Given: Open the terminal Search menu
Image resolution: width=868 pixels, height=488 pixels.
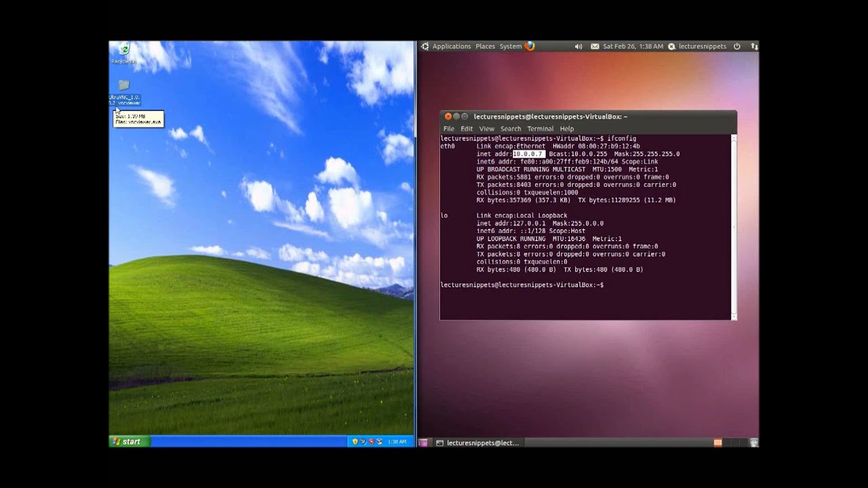Looking at the screenshot, I should 511,129.
